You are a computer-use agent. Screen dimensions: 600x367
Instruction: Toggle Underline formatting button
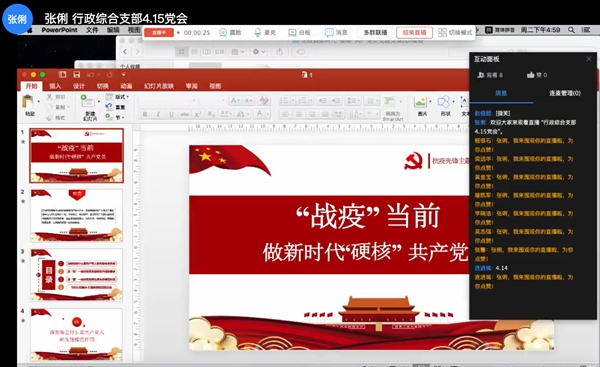pyautogui.click(x=171, y=114)
